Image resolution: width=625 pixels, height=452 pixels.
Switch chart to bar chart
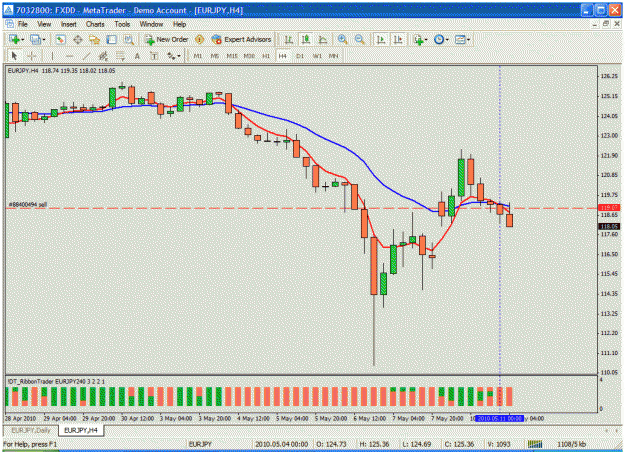pyautogui.click(x=289, y=39)
